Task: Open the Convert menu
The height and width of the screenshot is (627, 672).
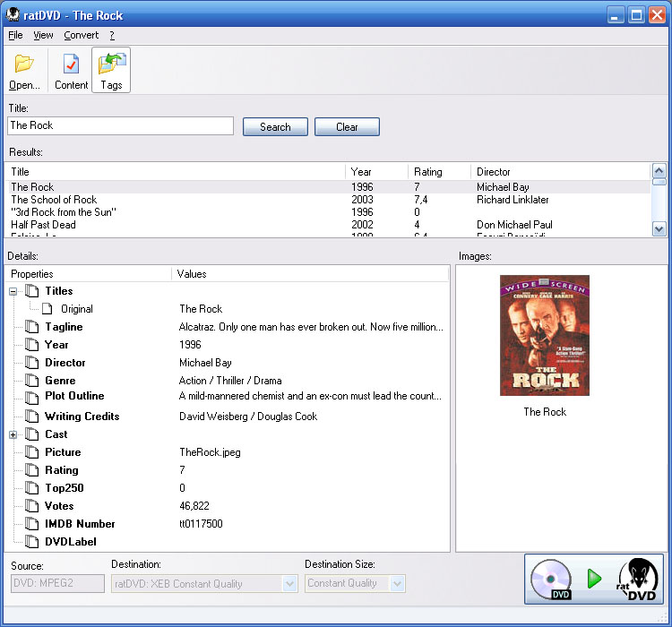Action: pyautogui.click(x=82, y=35)
